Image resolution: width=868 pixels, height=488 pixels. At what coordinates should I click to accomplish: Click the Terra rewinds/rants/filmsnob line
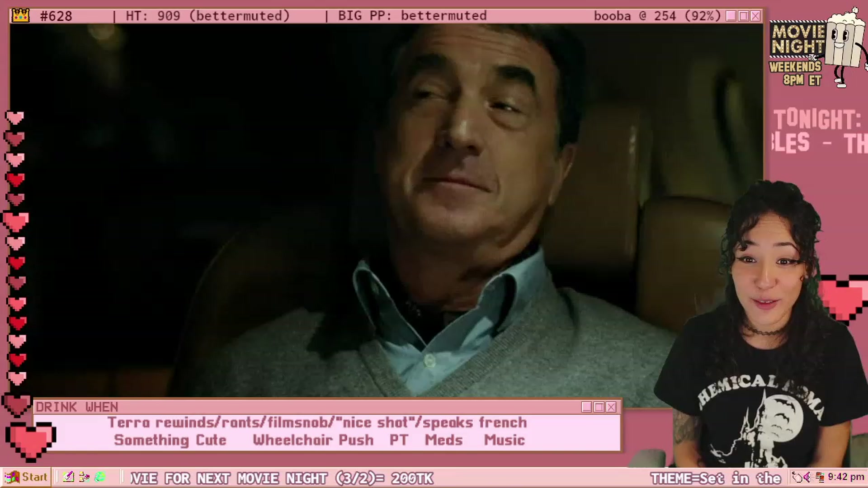coord(317,422)
